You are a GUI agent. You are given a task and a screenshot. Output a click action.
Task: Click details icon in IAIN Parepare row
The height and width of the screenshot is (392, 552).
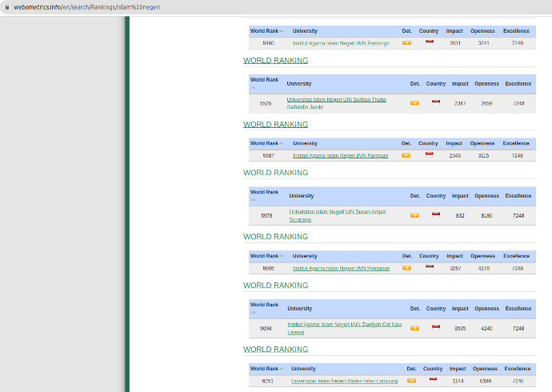click(406, 155)
